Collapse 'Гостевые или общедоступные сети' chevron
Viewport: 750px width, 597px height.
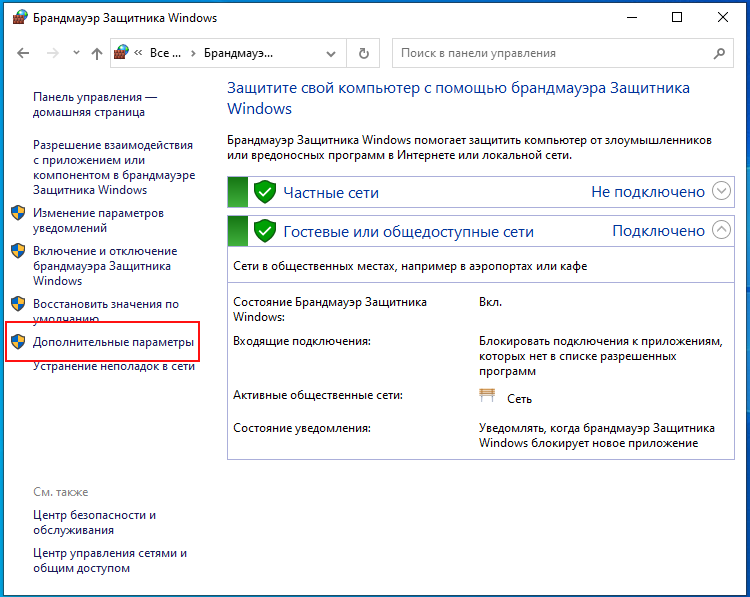pyautogui.click(x=721, y=230)
